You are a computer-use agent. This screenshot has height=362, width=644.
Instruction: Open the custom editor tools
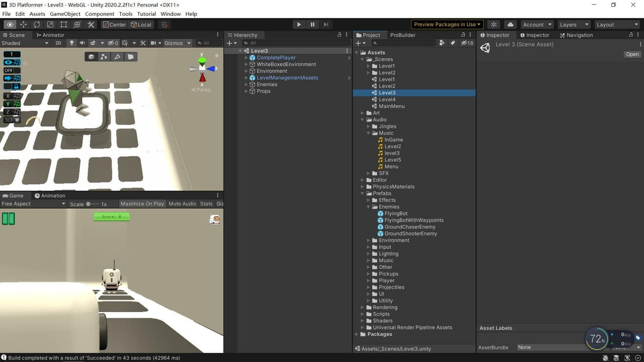pos(91,24)
